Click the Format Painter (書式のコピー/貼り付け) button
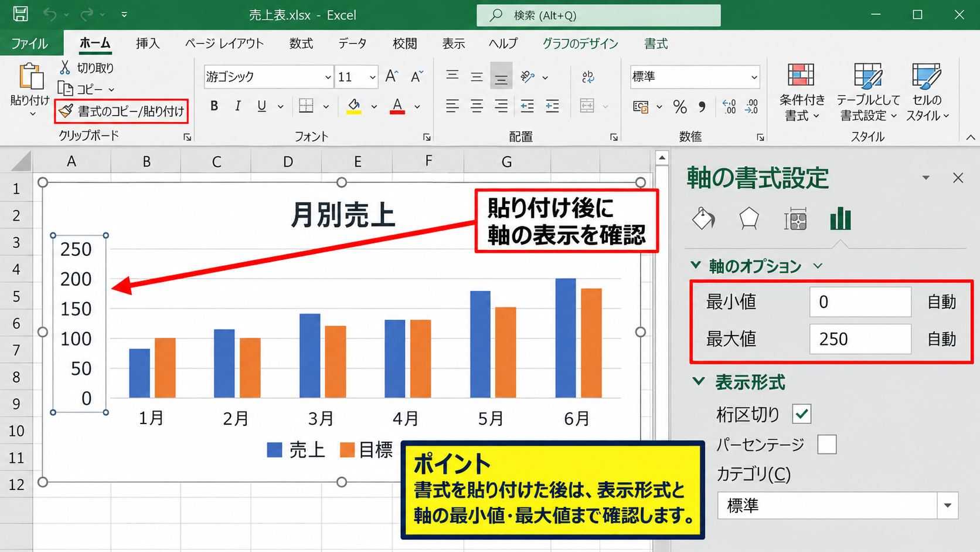This screenshot has width=980, height=552. [x=121, y=111]
